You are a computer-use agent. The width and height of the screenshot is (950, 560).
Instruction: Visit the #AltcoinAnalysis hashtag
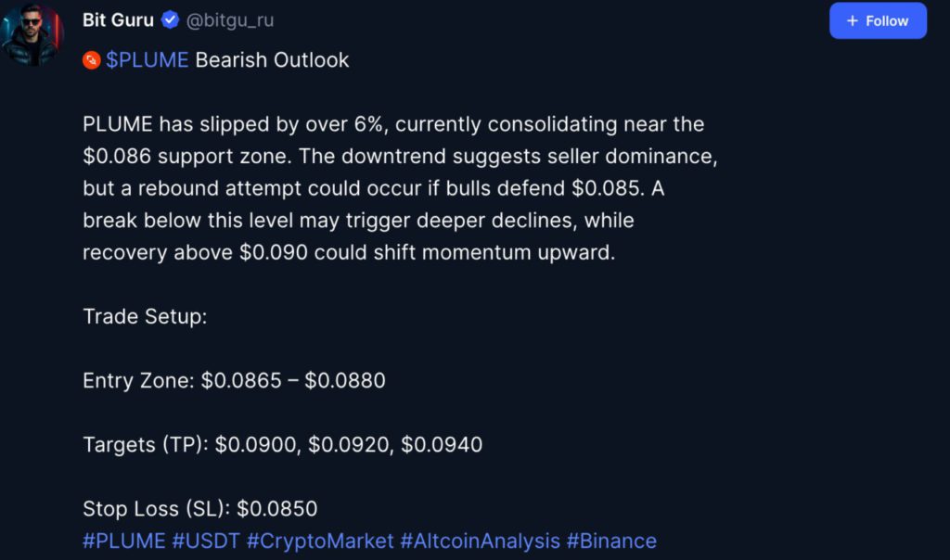480,541
